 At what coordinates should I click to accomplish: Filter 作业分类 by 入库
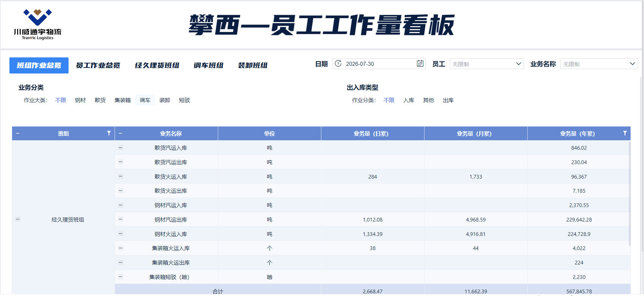(x=409, y=100)
